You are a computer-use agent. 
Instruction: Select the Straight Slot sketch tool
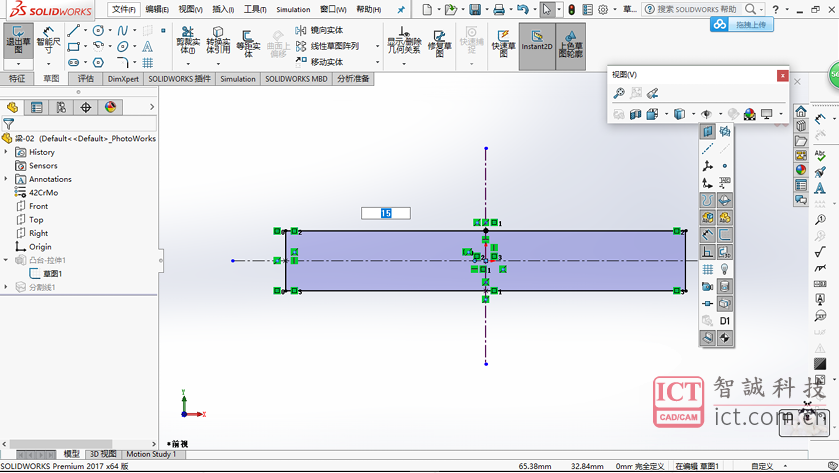[x=73, y=63]
